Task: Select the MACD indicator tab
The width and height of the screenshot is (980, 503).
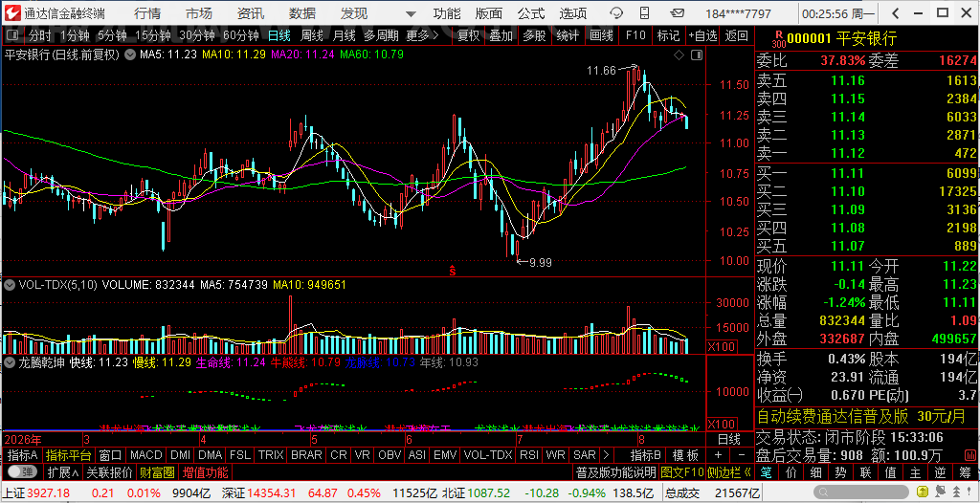Action: coord(146,455)
